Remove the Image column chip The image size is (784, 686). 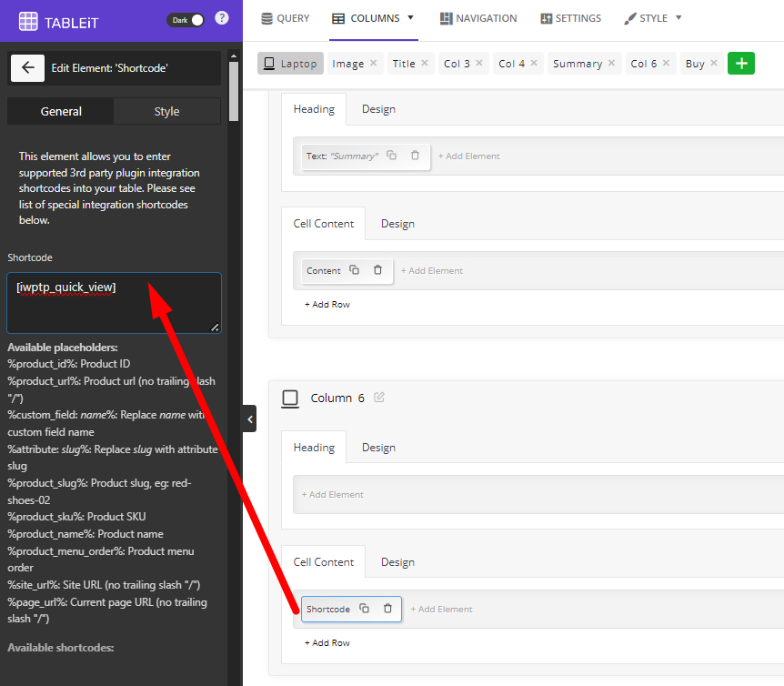coord(373,64)
